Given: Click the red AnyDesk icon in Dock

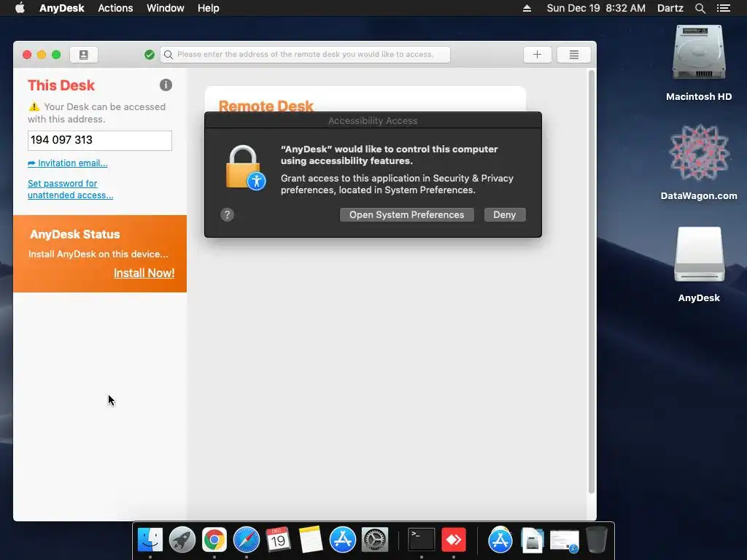Looking at the screenshot, I should point(454,540).
